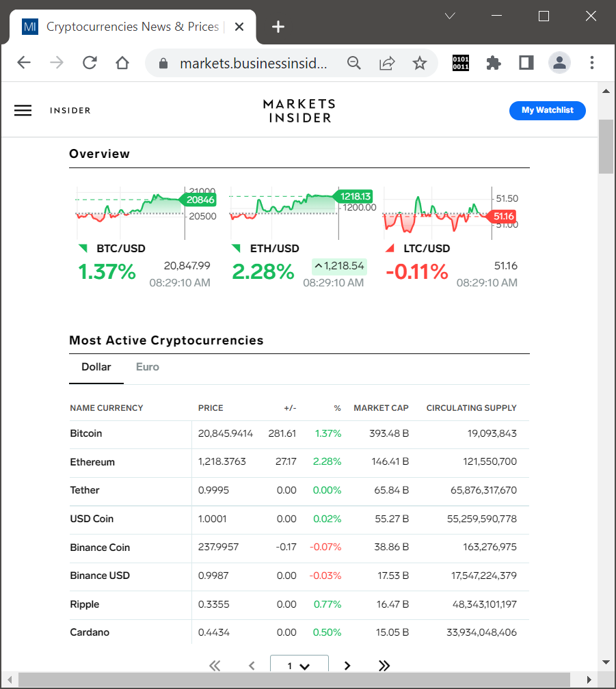Open the tab search chevron
This screenshot has height=689, width=616.
pyautogui.click(x=450, y=16)
